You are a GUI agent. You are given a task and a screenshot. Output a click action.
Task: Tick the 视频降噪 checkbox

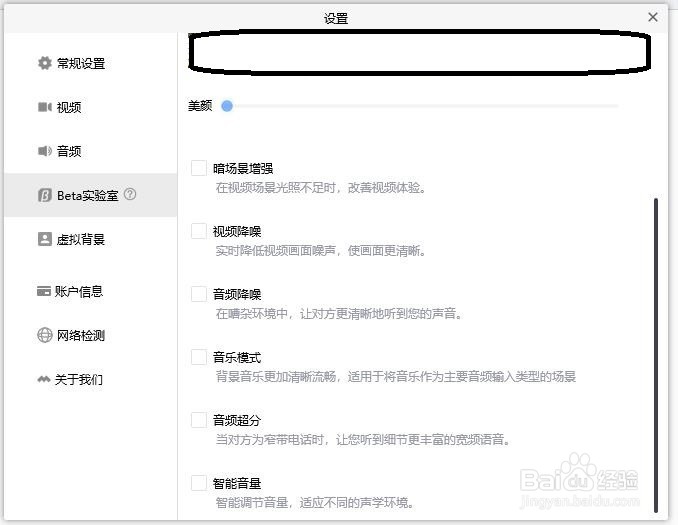[x=199, y=231]
